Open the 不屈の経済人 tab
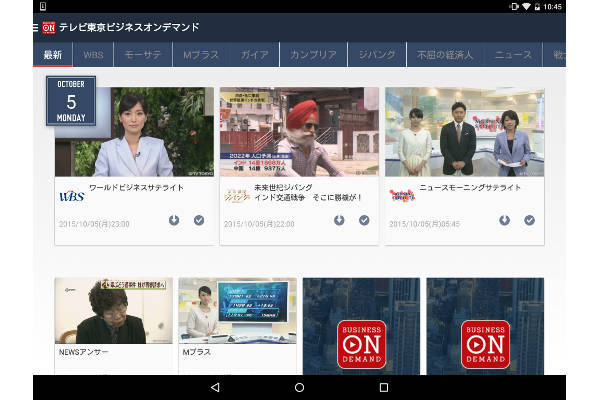The width and height of the screenshot is (600, 400). tap(445, 55)
